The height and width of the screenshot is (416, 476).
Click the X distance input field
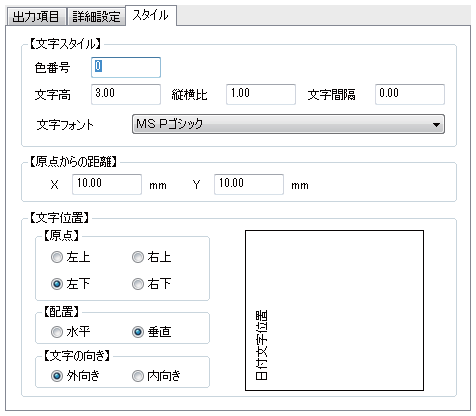click(x=107, y=184)
